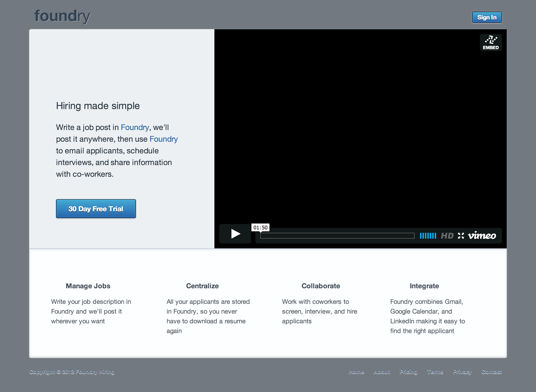The image size is (536, 392).
Task: Start the 30 Day Free Trial
Action: point(96,209)
